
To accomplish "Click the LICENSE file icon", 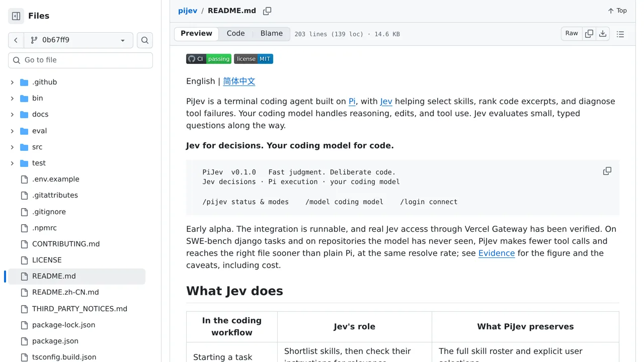I will [x=24, y=260].
